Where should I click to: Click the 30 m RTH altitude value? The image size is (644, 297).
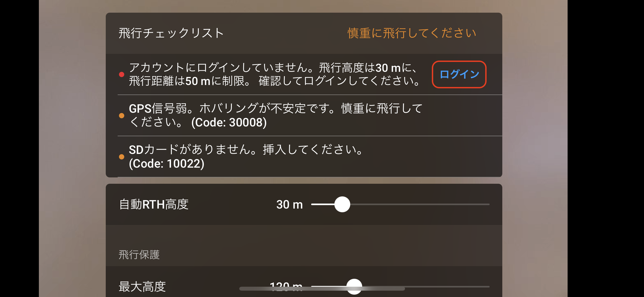pos(289,205)
